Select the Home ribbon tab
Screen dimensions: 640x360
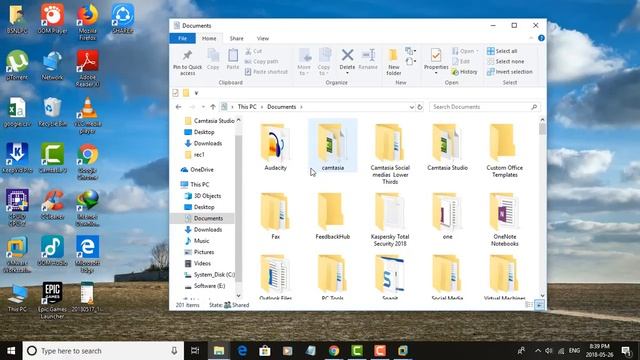(209, 38)
